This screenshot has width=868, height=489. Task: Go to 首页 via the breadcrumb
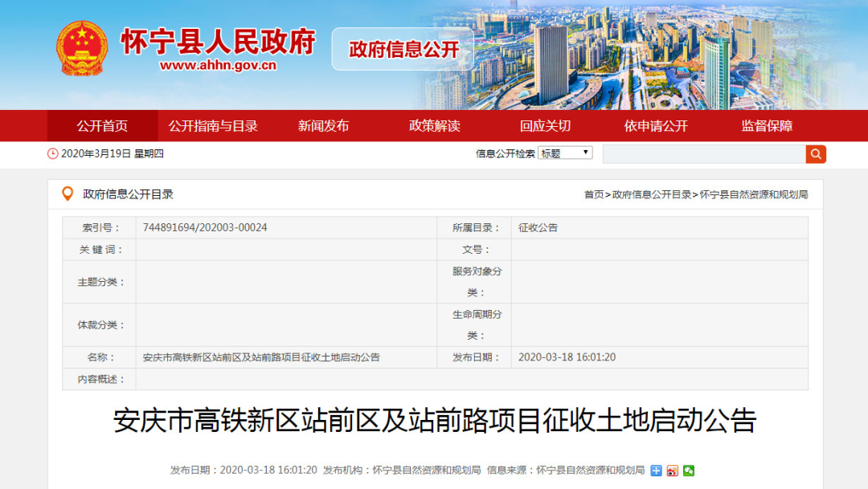[x=596, y=193]
